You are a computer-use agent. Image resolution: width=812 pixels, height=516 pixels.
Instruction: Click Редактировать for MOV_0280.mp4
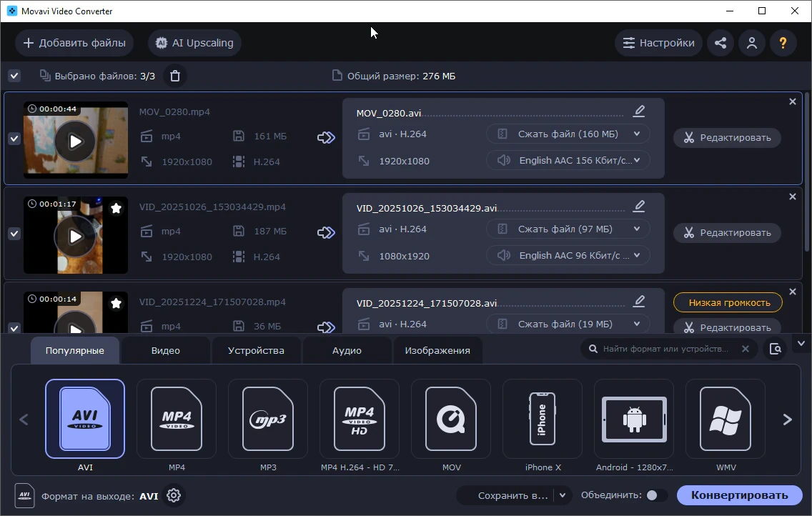(727, 138)
